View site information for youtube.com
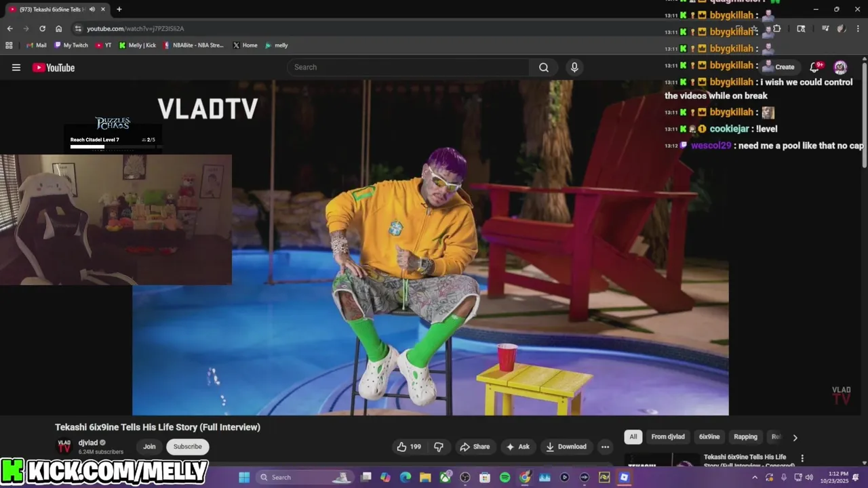The image size is (868, 488). [x=78, y=28]
